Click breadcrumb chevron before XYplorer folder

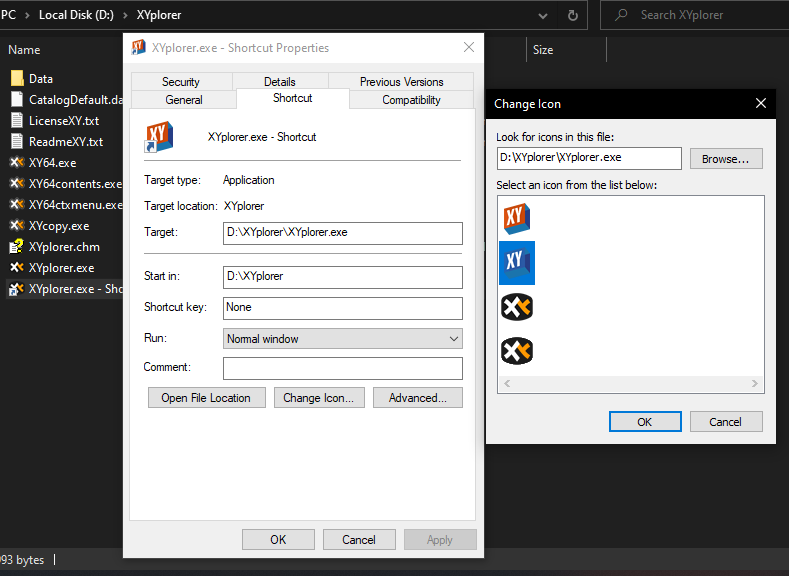point(126,15)
